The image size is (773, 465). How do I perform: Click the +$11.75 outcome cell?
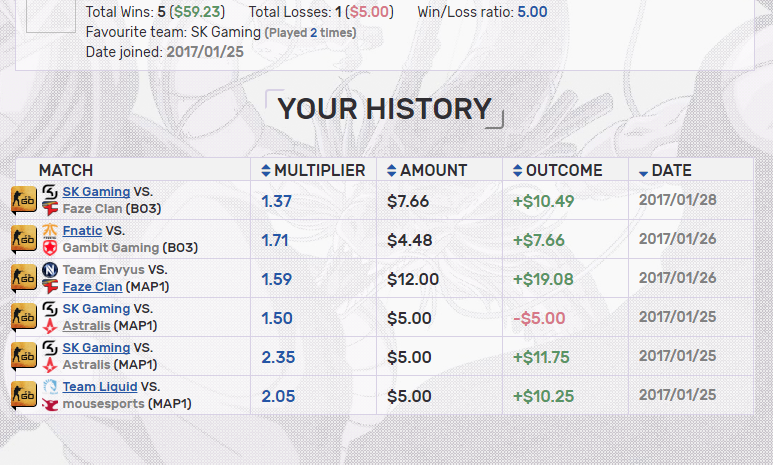coord(541,357)
